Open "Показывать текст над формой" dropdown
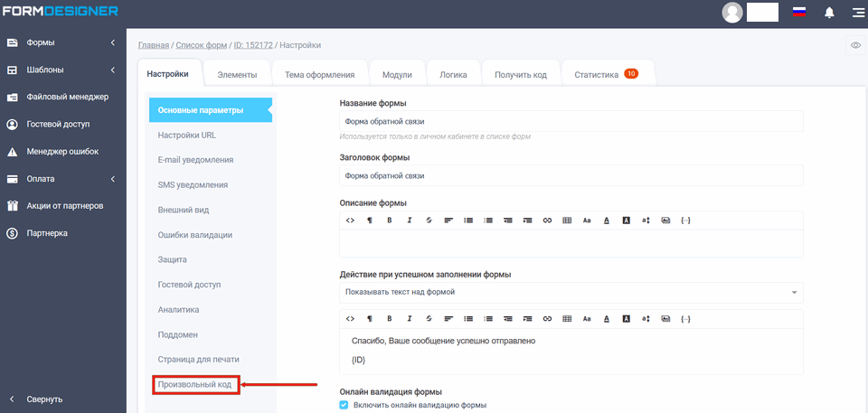This screenshot has height=413, width=868. pyautogui.click(x=571, y=292)
